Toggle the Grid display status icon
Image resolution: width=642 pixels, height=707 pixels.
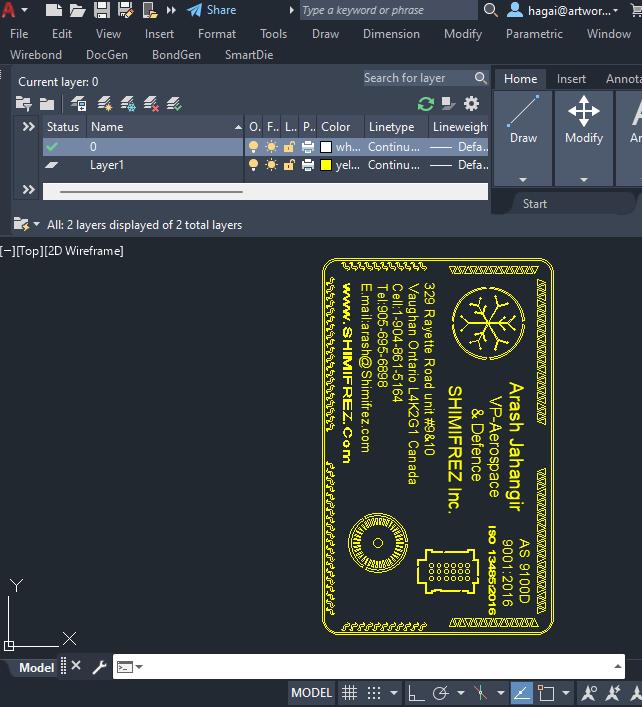(x=349, y=693)
